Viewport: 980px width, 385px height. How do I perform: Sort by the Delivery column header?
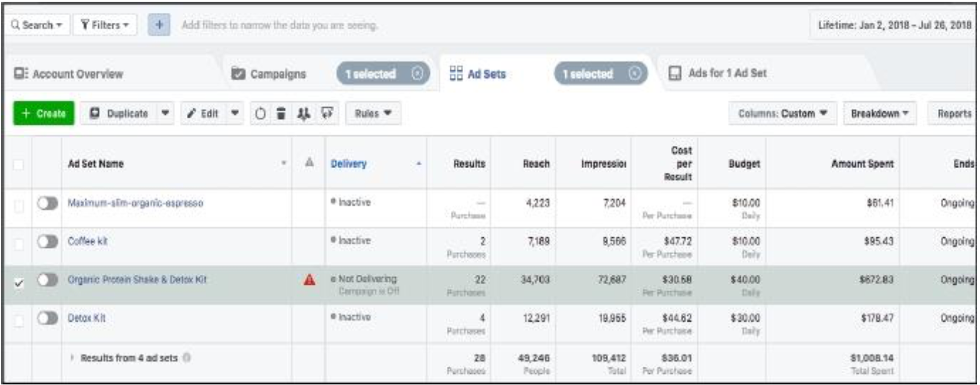[x=349, y=164]
